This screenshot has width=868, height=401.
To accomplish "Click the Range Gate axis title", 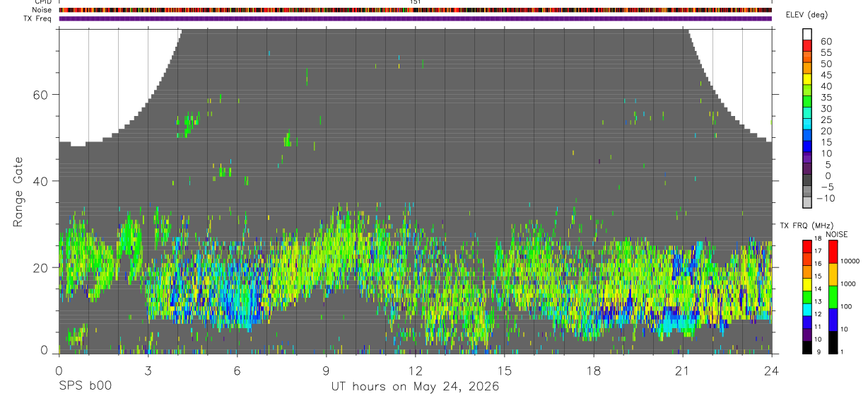I will click(18, 192).
